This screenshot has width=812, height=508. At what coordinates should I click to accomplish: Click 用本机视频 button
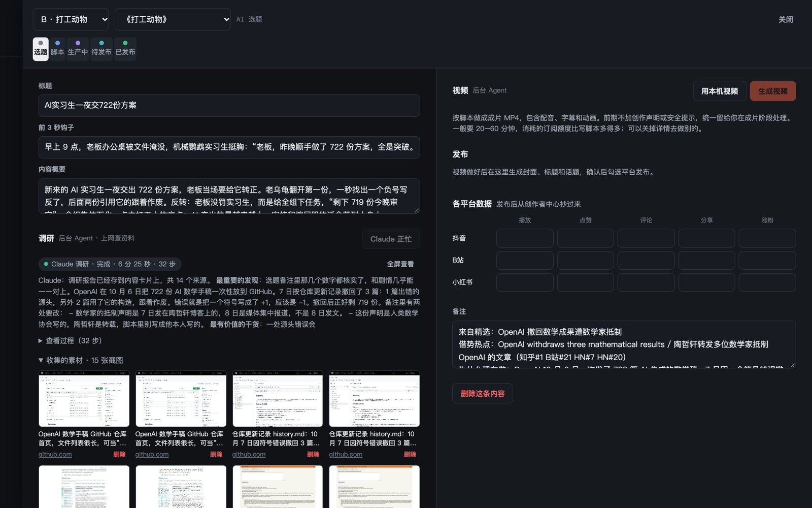click(720, 91)
